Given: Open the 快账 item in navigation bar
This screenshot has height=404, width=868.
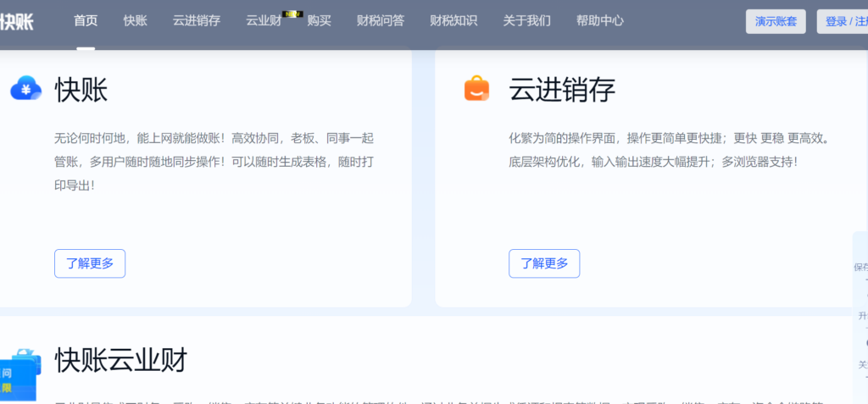Looking at the screenshot, I should [135, 21].
